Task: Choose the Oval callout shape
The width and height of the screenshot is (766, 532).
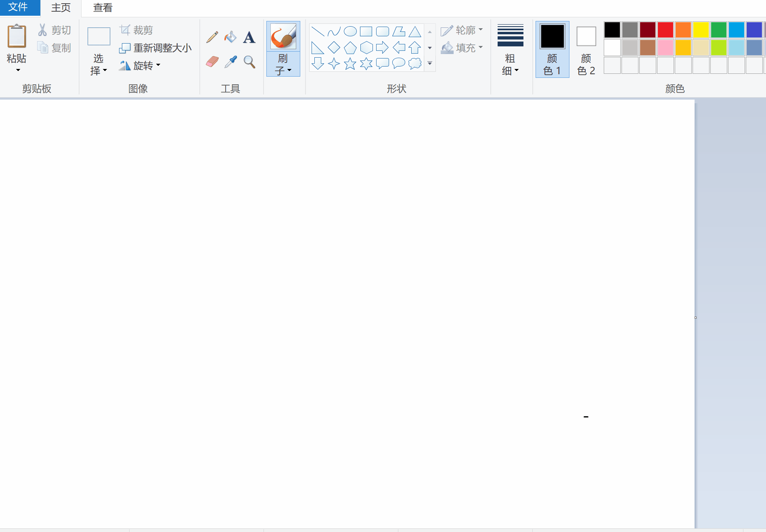Action: click(x=398, y=63)
